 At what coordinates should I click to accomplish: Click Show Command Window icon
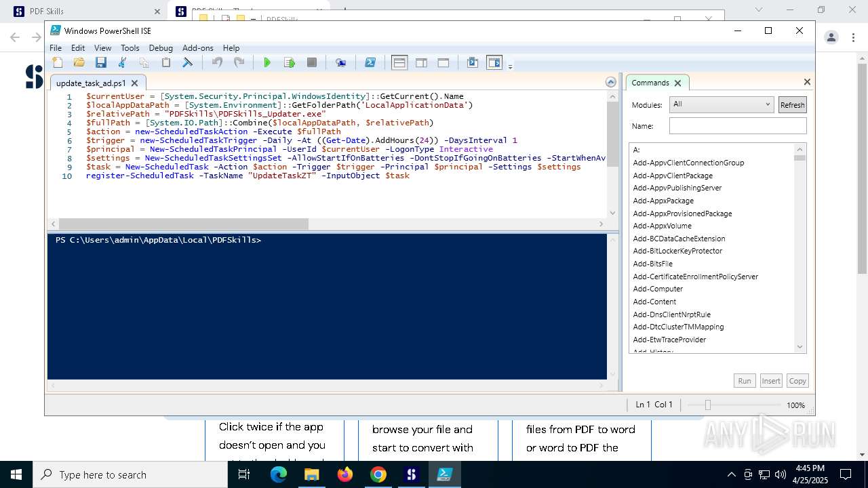[x=473, y=62]
